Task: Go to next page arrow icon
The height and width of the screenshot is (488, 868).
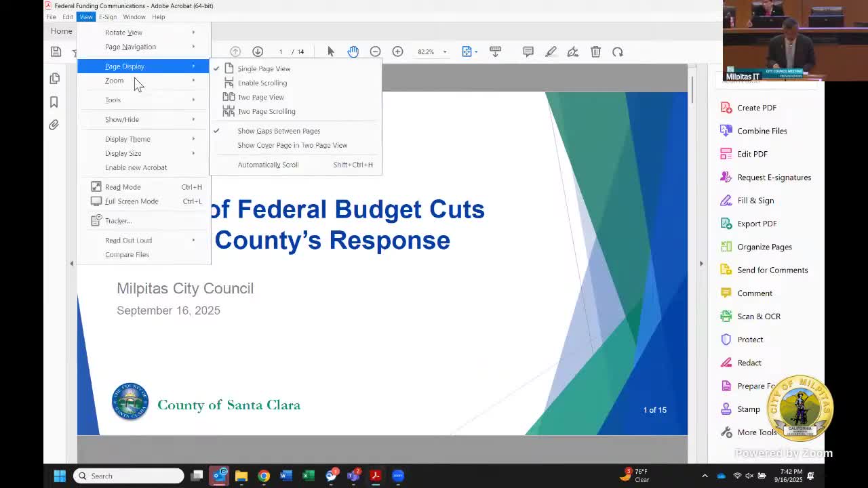Action: click(258, 52)
